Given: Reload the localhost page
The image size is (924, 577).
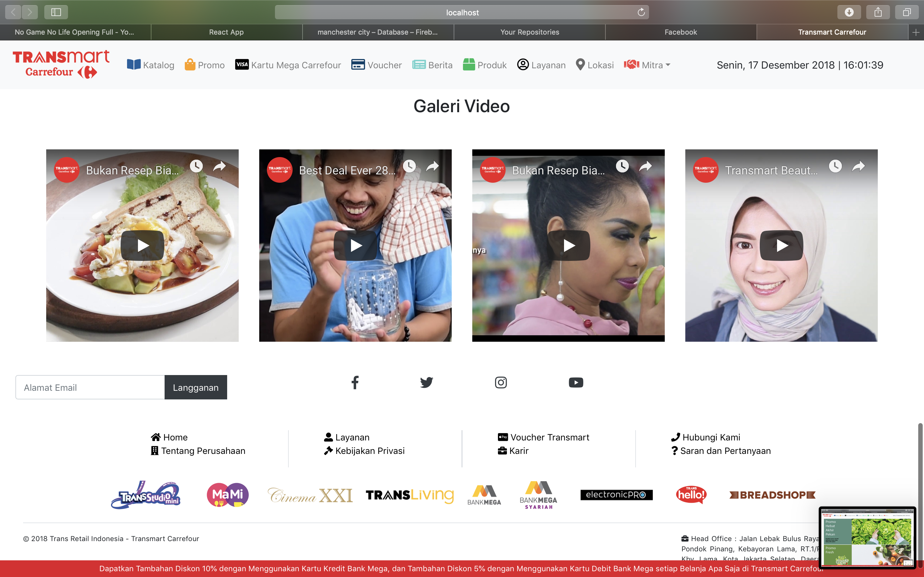Looking at the screenshot, I should pos(641,12).
